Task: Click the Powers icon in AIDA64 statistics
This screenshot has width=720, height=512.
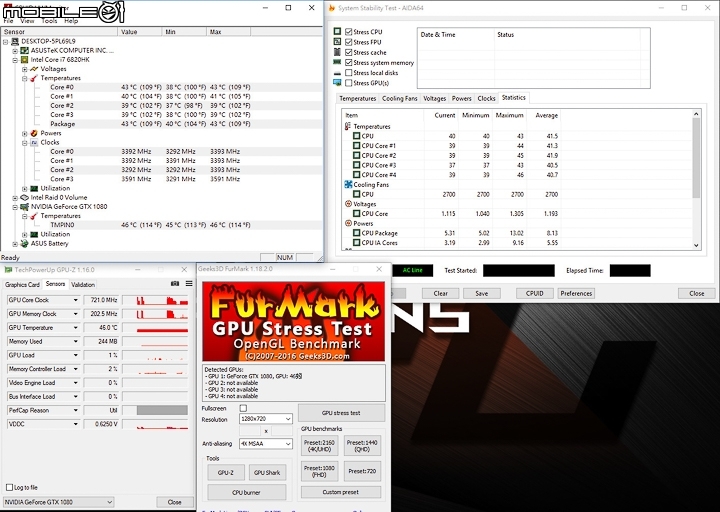Action: pos(348,223)
